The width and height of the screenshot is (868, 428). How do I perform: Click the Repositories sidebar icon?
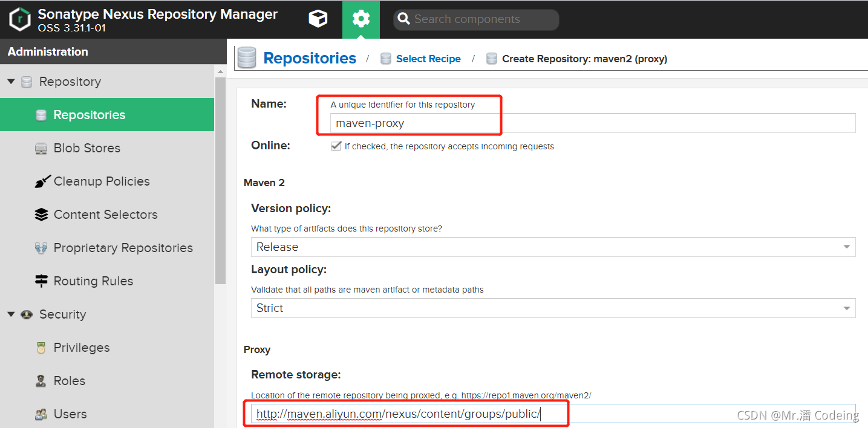41,115
